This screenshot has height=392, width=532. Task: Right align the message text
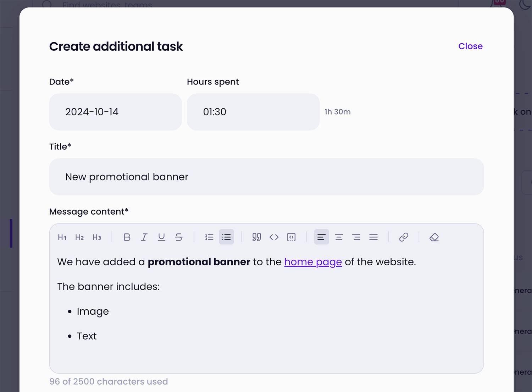[x=356, y=237]
